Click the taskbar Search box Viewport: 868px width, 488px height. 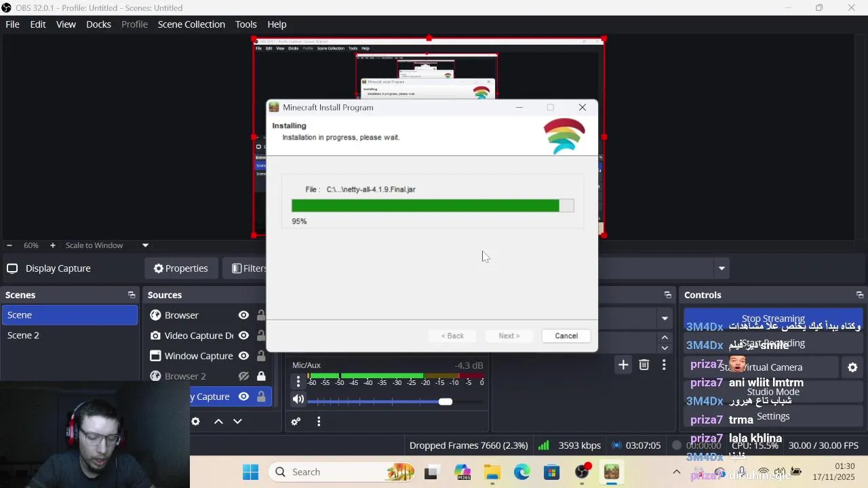[x=342, y=472]
